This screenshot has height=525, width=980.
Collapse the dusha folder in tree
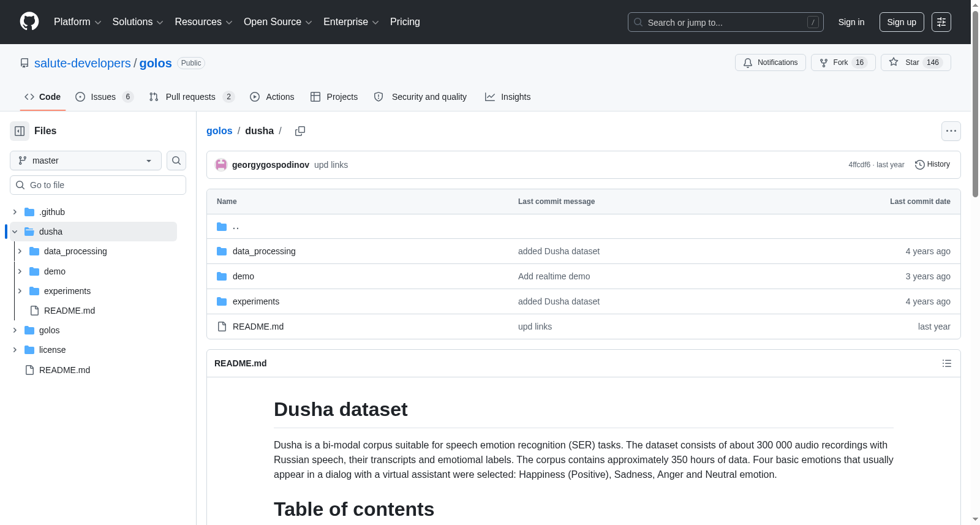[x=15, y=232]
